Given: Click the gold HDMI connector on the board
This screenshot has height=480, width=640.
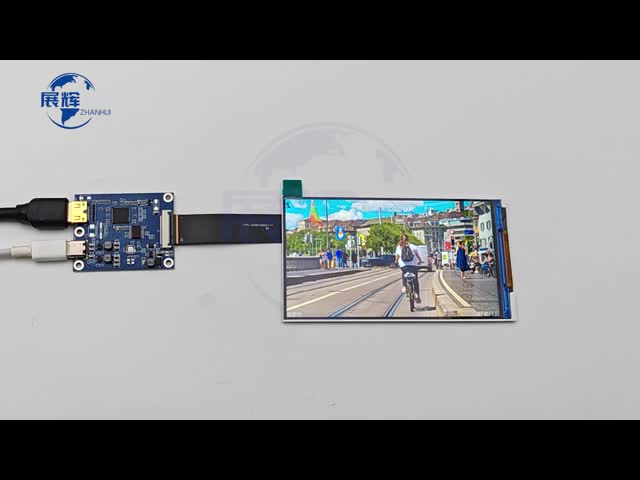Looking at the screenshot, I should click(78, 212).
